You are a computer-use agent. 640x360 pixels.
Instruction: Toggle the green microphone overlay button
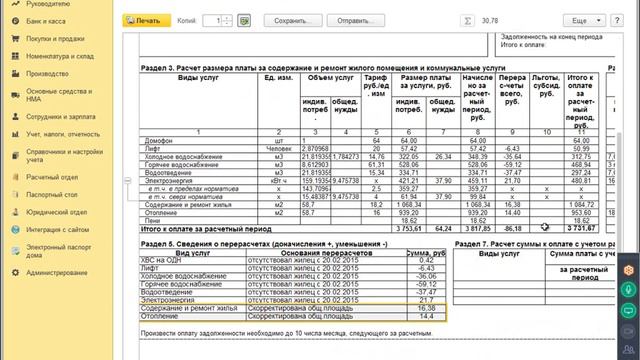tap(629, 290)
